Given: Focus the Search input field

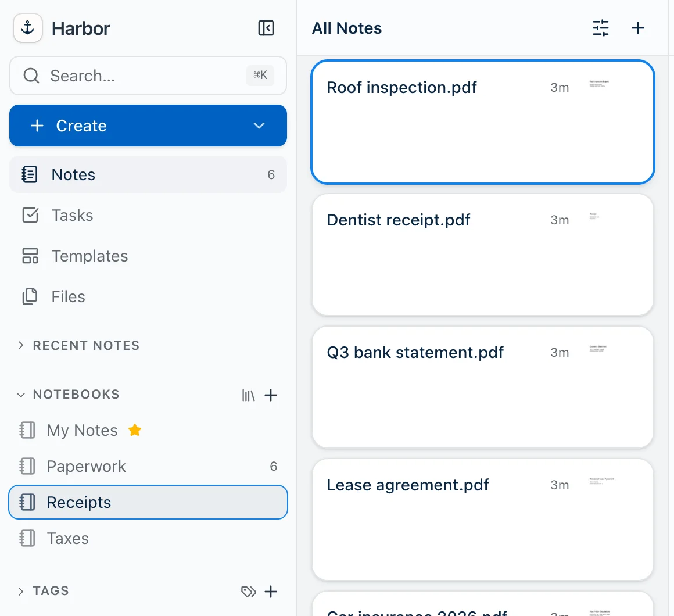Looking at the screenshot, I should [148, 76].
